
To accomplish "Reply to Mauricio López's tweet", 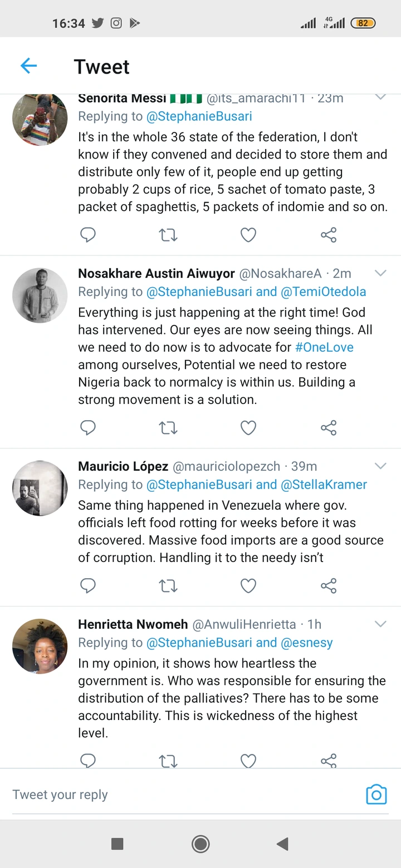I will pyautogui.click(x=88, y=586).
